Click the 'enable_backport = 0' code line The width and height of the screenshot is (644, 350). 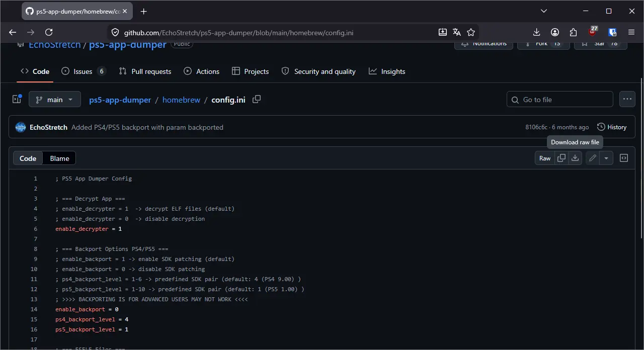pos(87,309)
